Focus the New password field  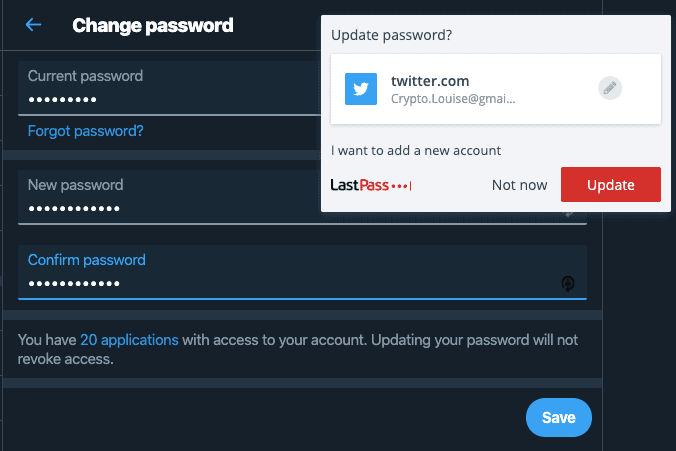coord(169,197)
